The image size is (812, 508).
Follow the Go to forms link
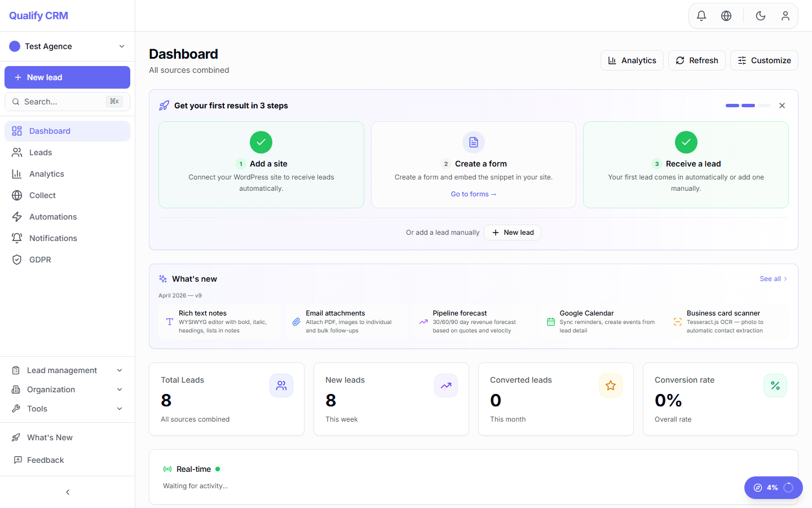click(x=474, y=194)
